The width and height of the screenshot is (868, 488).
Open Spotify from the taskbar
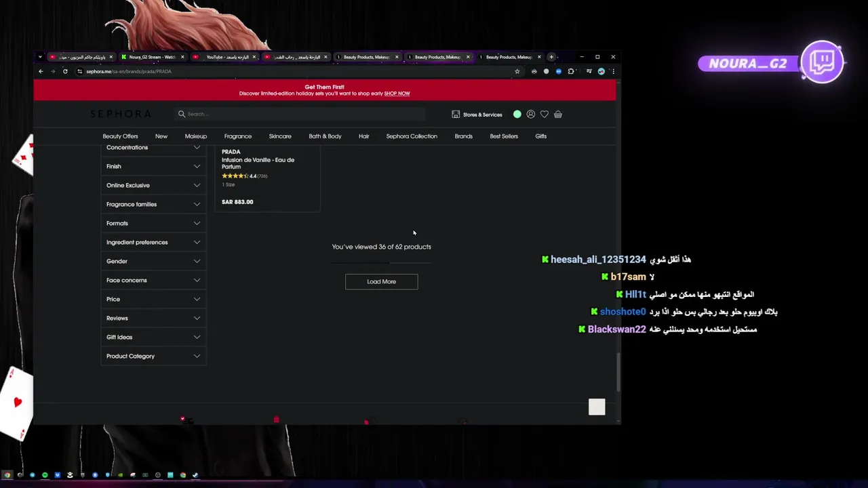point(45,475)
